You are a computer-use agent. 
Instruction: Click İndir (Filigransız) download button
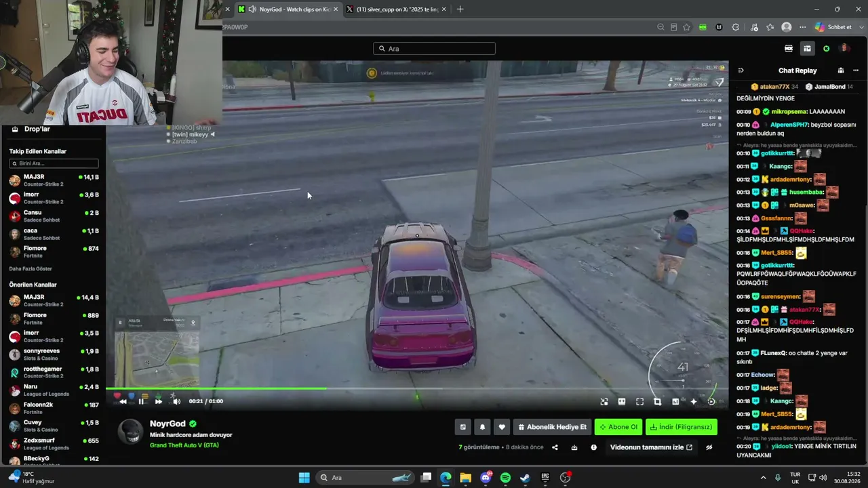[682, 427]
